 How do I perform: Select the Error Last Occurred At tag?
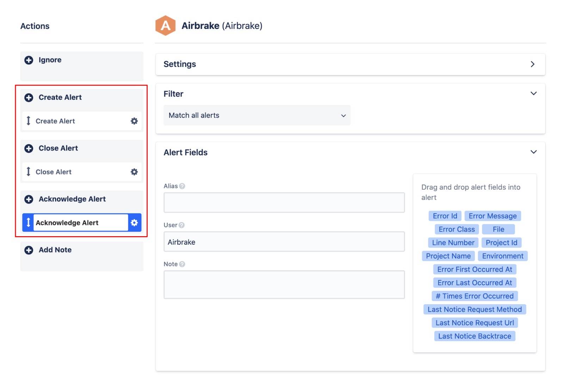[475, 283]
